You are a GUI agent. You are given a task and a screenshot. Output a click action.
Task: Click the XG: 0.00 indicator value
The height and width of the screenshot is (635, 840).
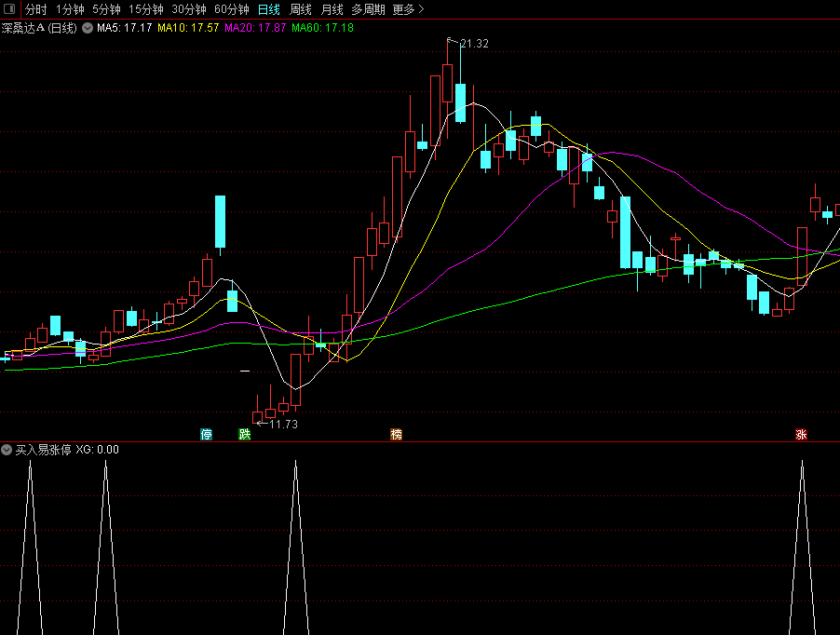coord(98,450)
